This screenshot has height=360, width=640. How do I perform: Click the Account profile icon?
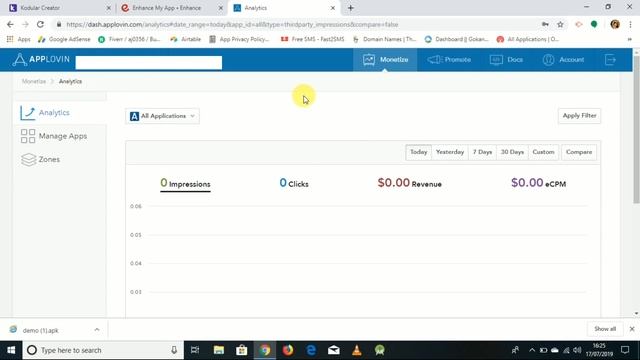(548, 60)
